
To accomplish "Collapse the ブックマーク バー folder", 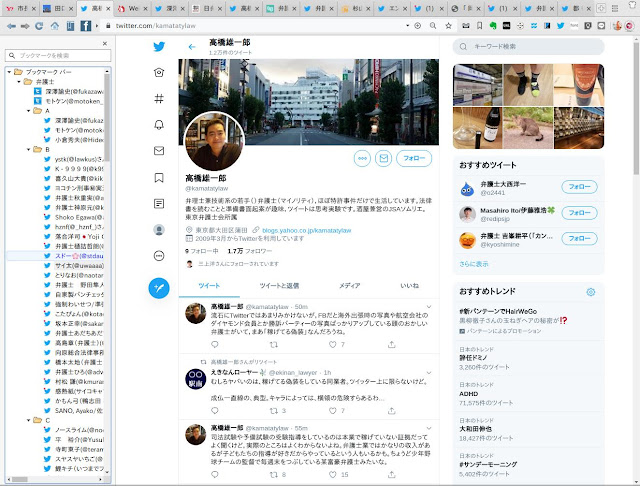I will coord(9,72).
